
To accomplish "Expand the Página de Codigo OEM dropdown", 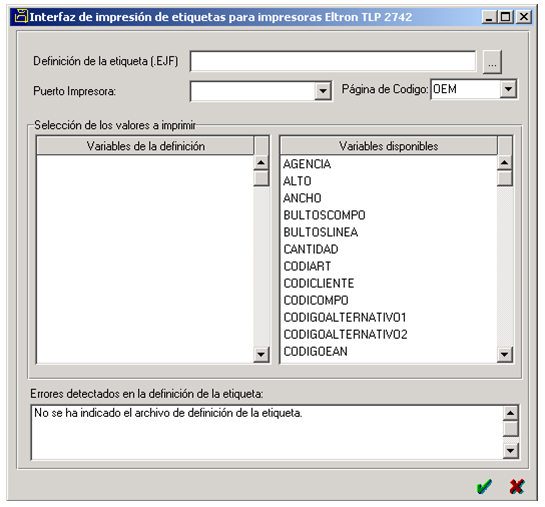I will tap(508, 89).
